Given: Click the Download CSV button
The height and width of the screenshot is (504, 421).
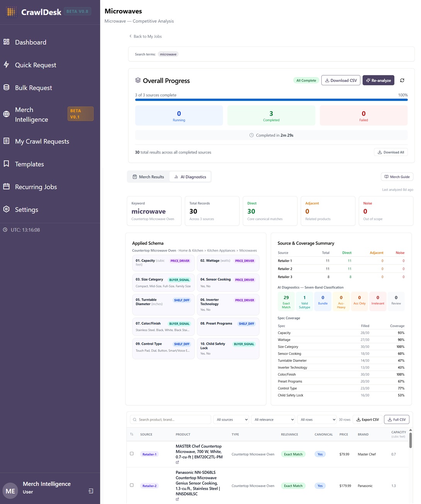Looking at the screenshot, I should click(x=341, y=80).
